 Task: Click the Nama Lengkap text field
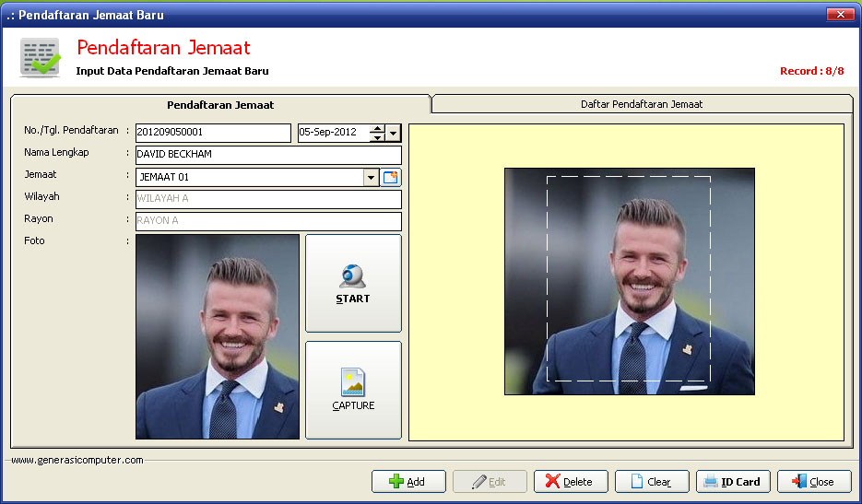pyautogui.click(x=268, y=155)
